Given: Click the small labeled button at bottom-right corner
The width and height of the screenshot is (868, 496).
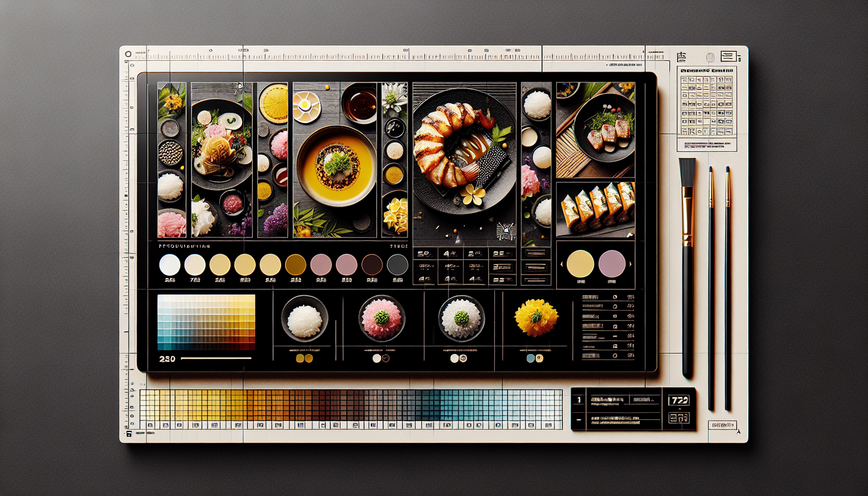Looking at the screenshot, I should click(x=722, y=425).
